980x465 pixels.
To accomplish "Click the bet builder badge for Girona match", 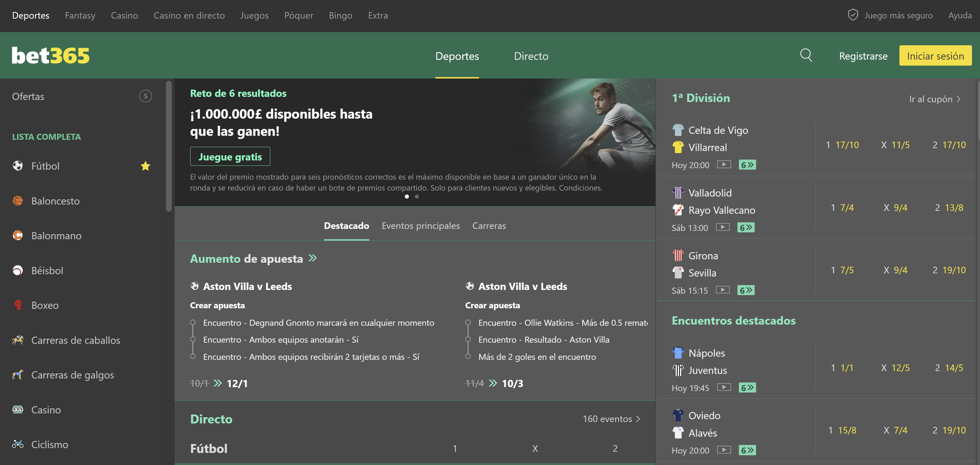I will 746,290.
